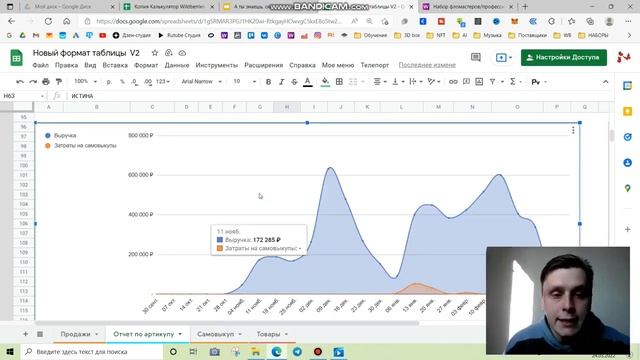Insert a chart from toolbar
Screen dimensions: 640x360
point(479,82)
